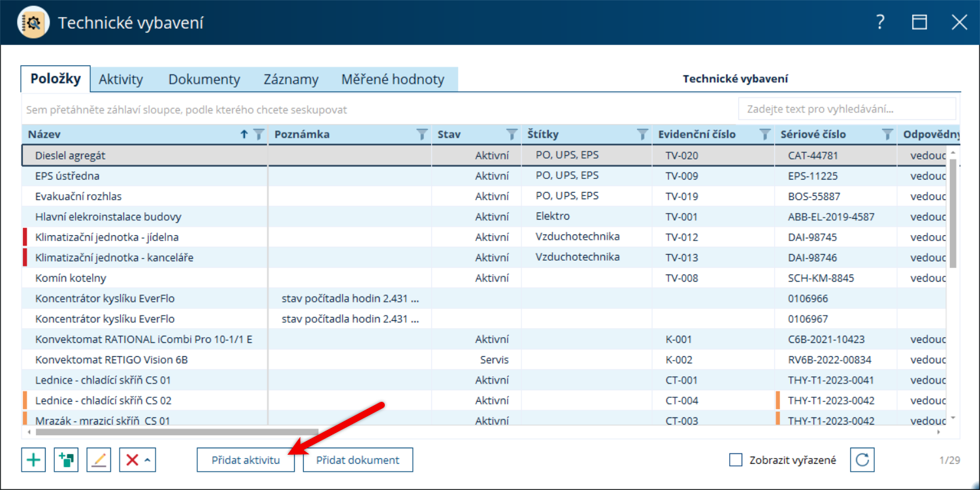Open the help question mark icon
Screen dimensions: 980x490
pyautogui.click(x=880, y=22)
